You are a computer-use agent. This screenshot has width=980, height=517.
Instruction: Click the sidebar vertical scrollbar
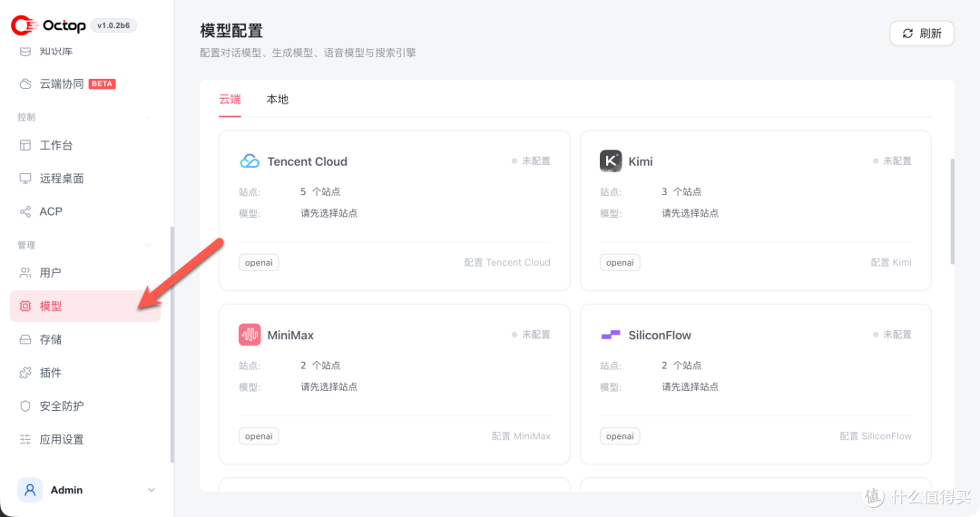(x=171, y=345)
